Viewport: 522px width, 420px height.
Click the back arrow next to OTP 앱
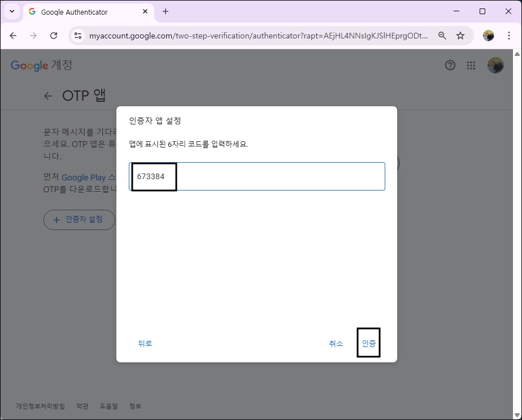coord(48,96)
